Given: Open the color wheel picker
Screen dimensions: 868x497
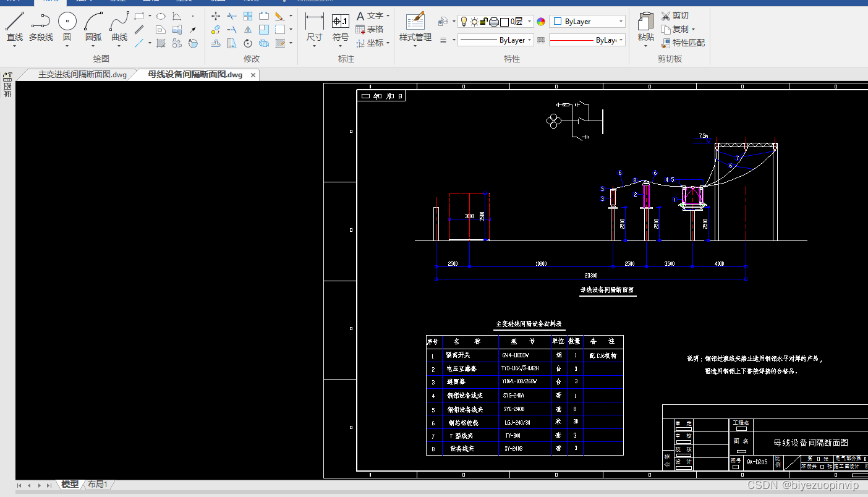Looking at the screenshot, I should coord(541,22).
